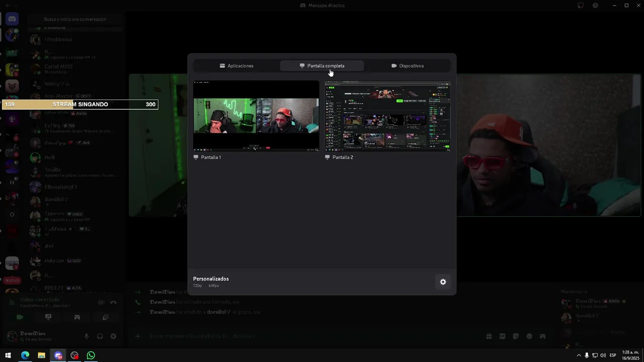Click 'Video conectado' connection status
Viewport: 644px width, 362px height.
(x=40, y=300)
